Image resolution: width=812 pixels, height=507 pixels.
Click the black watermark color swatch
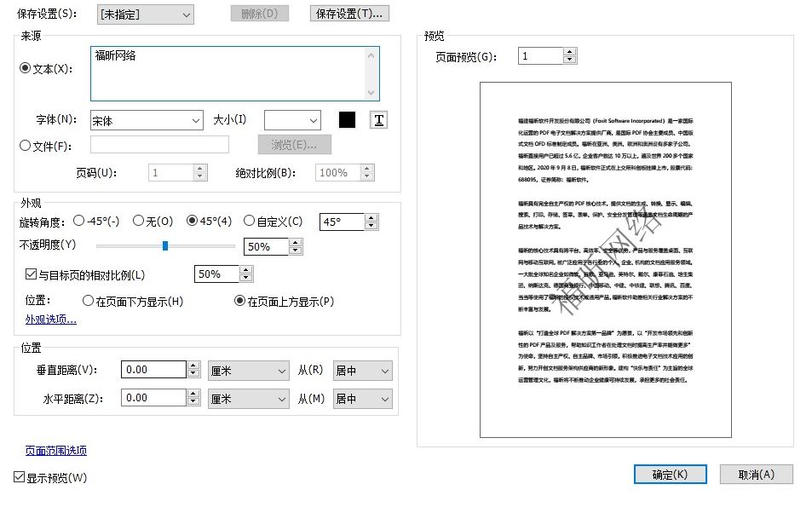346,119
